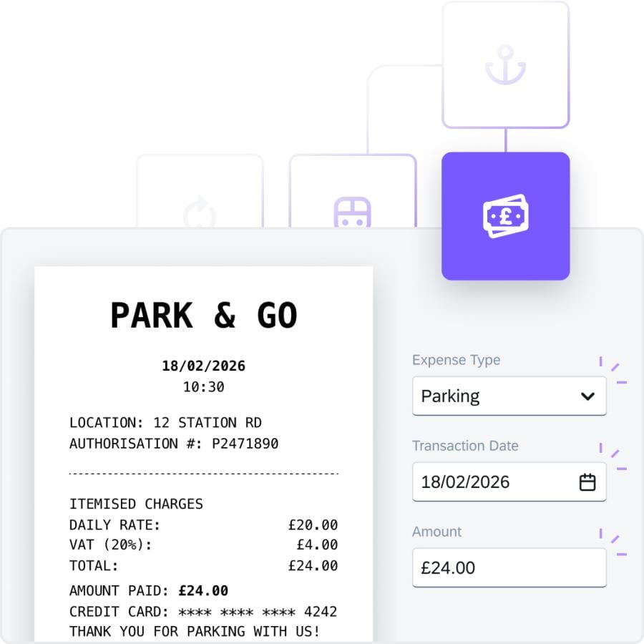
Task: Click the anchor icon tile
Action: tap(505, 65)
